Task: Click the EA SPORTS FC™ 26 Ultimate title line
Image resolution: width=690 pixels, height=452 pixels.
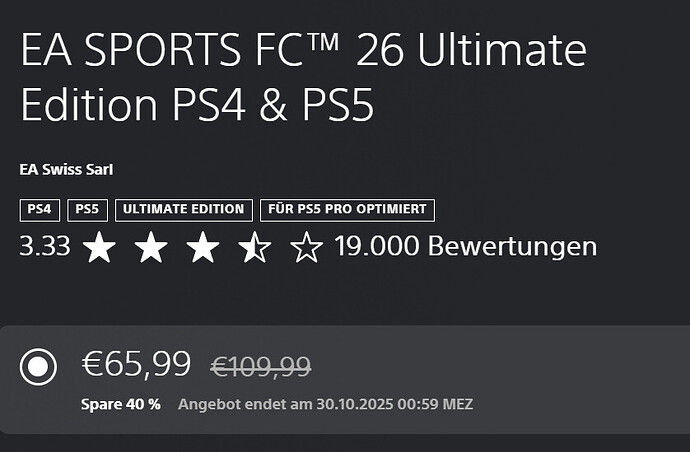Action: [303, 51]
